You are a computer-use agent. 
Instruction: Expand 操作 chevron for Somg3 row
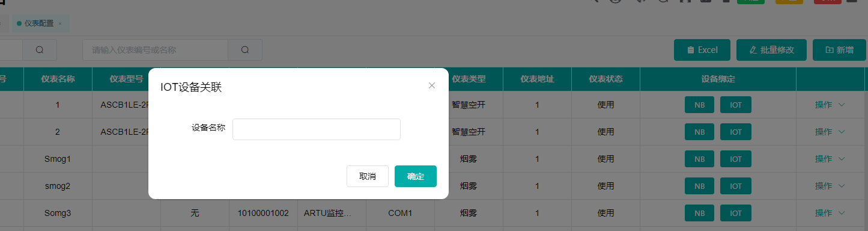click(842, 213)
